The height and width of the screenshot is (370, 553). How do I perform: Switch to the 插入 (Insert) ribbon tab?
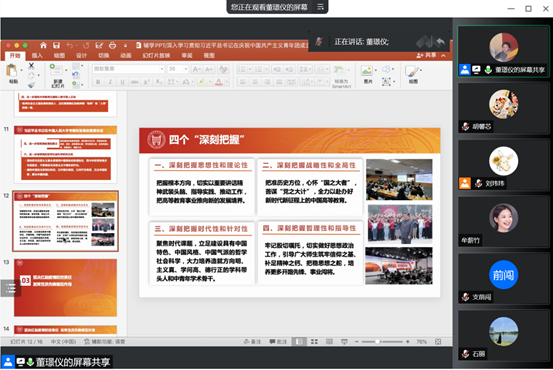37,55
